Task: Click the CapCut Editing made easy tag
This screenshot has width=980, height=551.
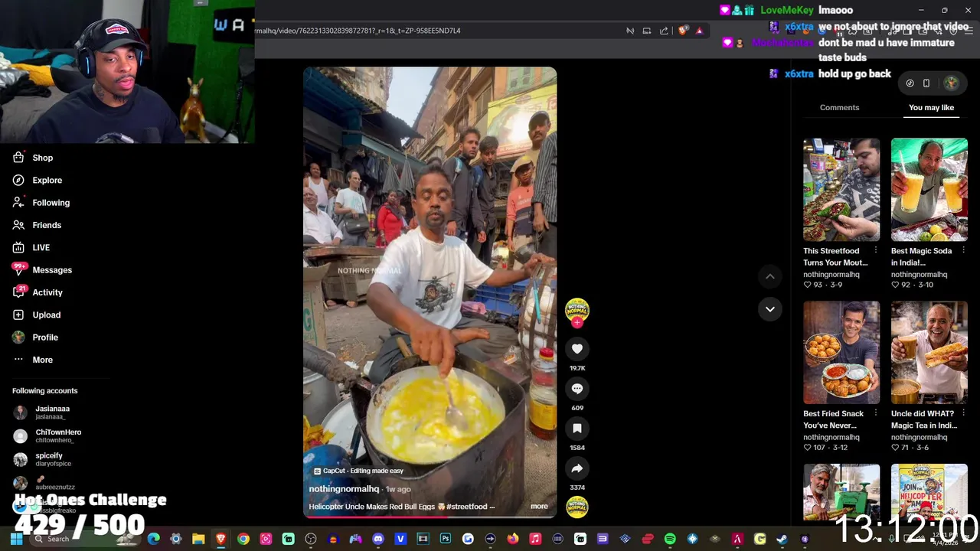Action: point(358,471)
